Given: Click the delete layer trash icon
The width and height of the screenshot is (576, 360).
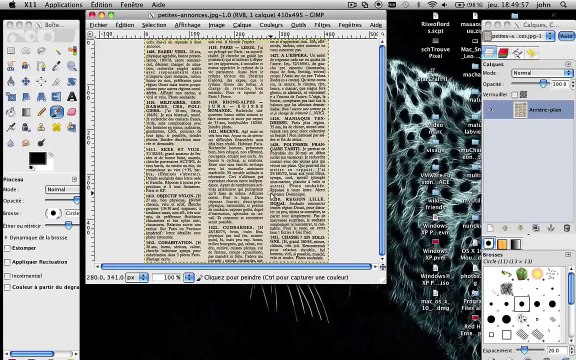Looking at the screenshot, I should [567, 228].
